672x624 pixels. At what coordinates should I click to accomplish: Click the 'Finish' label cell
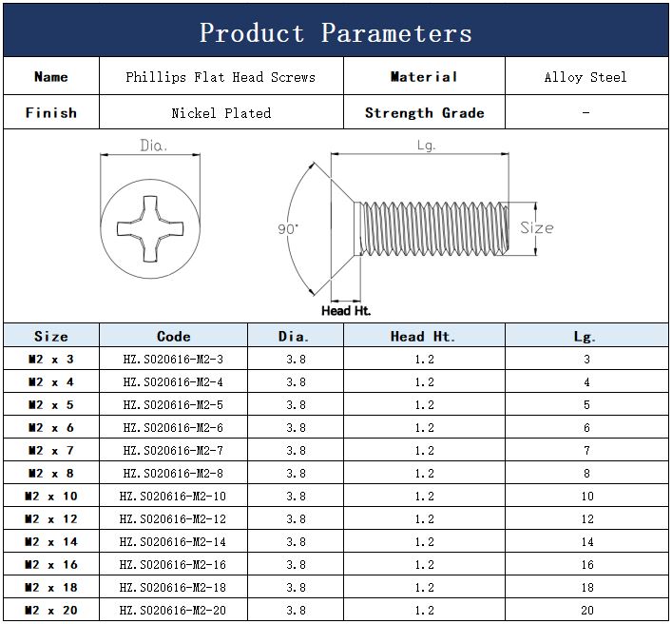point(51,112)
